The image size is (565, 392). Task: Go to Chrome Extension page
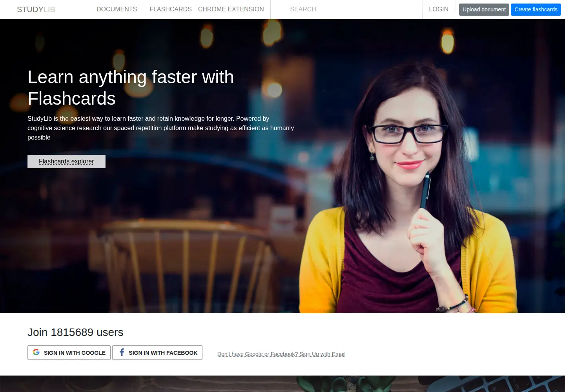[x=231, y=9]
